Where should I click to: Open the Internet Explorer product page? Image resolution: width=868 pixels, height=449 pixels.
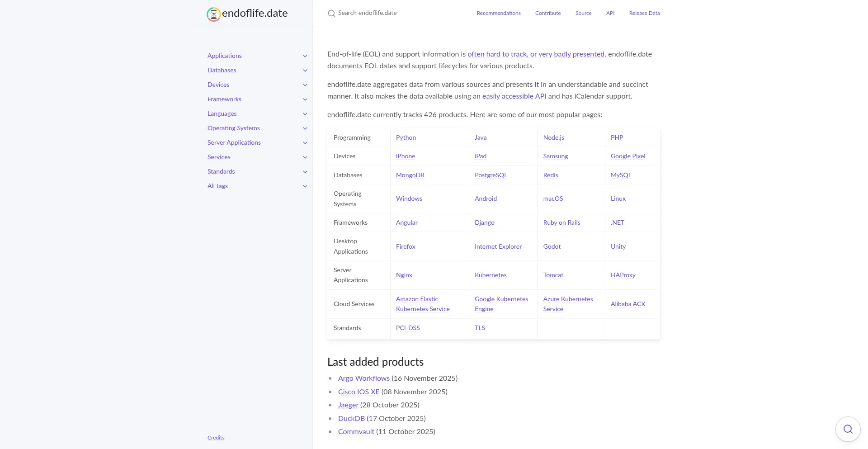[498, 246]
